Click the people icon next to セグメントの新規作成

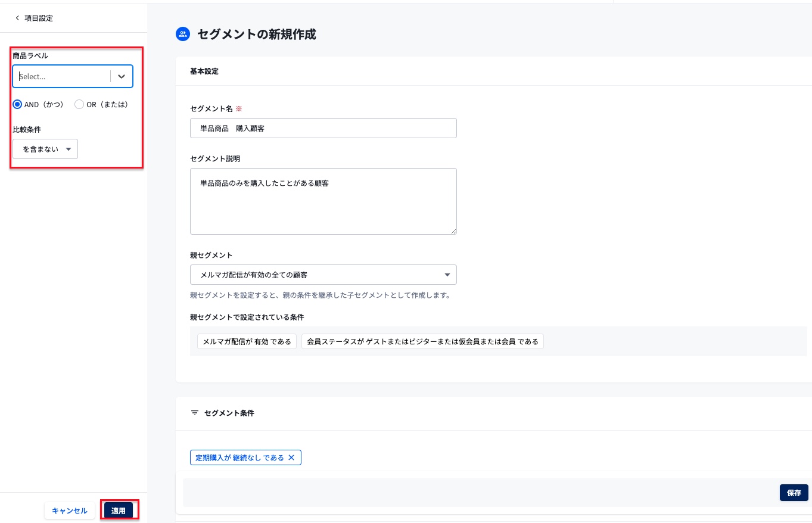coord(182,34)
